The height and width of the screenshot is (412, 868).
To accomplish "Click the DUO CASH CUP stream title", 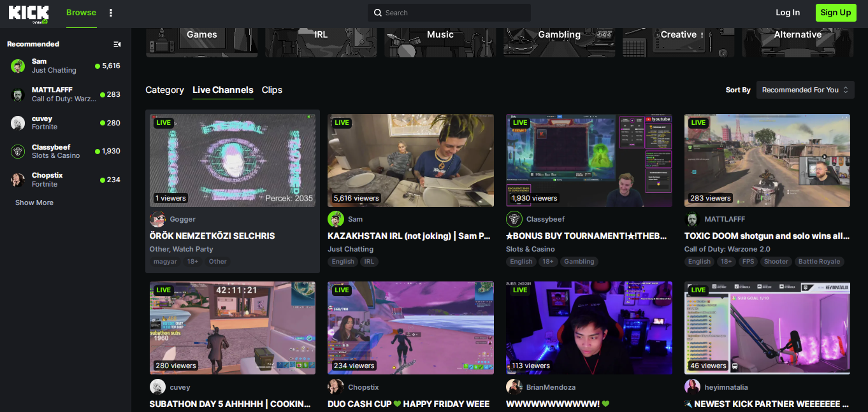I will click(x=409, y=404).
